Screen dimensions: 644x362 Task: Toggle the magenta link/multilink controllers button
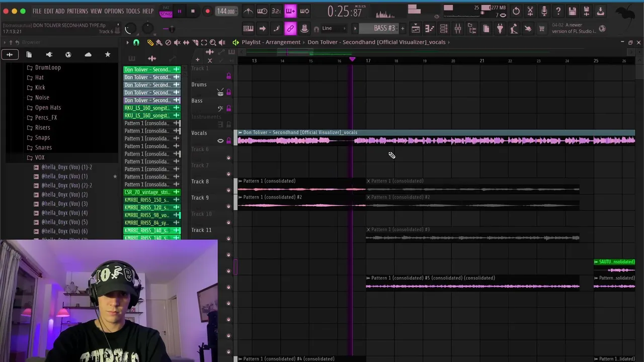pos(290,29)
